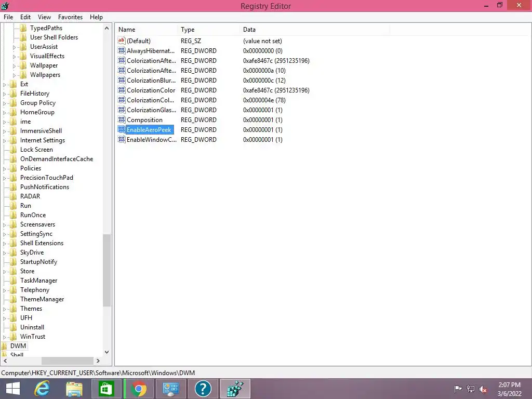Open the View menu

tap(45, 17)
